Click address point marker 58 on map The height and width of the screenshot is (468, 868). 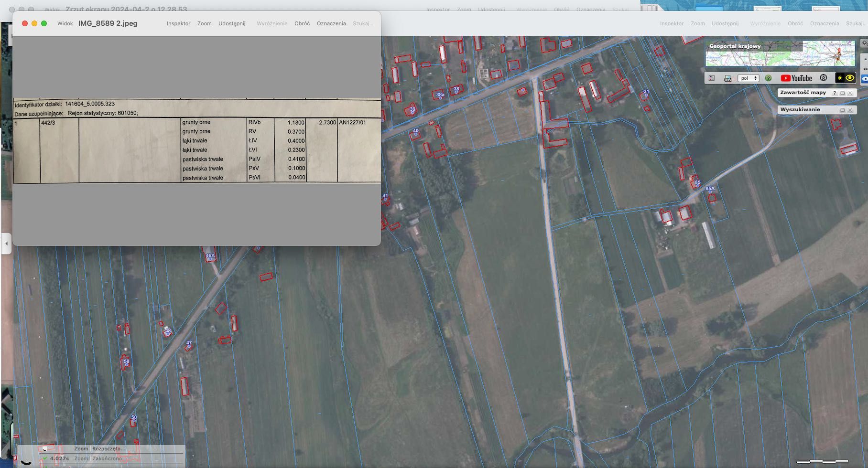coord(126,362)
